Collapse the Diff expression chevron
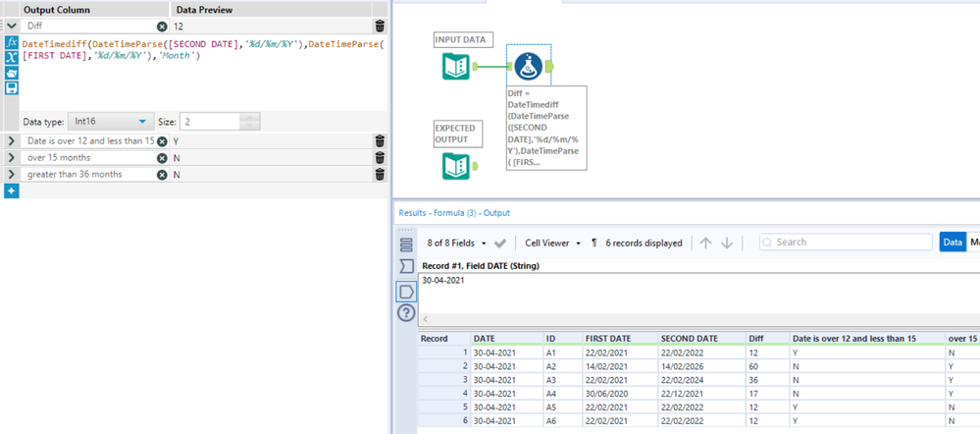Screen dimensions: 980x434 (11, 27)
